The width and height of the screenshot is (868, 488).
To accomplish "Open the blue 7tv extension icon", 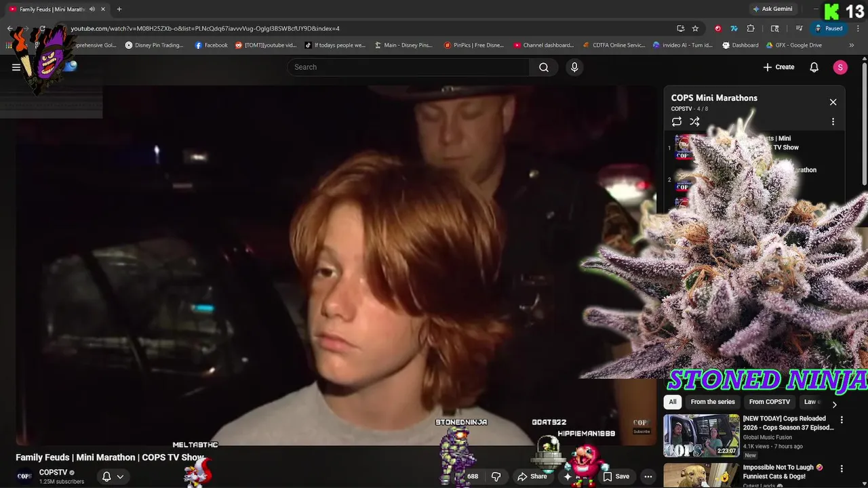I will coord(734,28).
